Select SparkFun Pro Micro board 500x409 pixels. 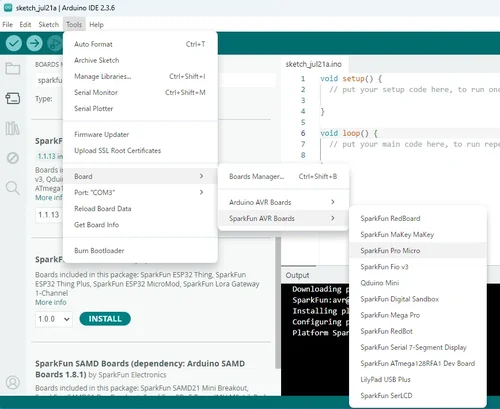[x=418, y=251]
